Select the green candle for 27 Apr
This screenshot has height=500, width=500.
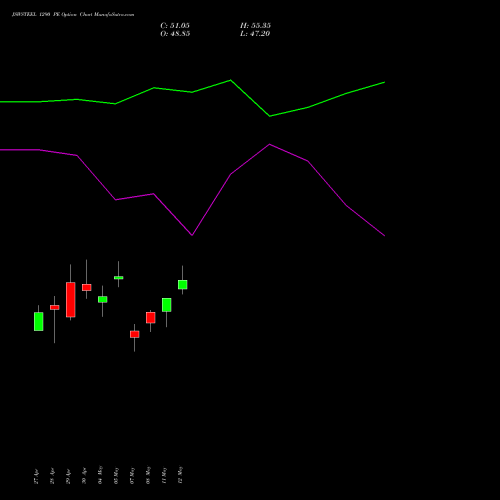click(x=39, y=321)
